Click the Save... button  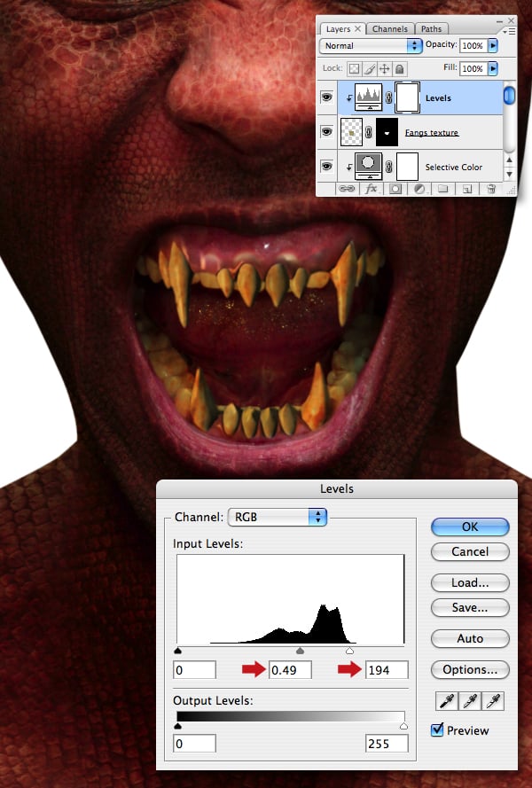pos(470,607)
